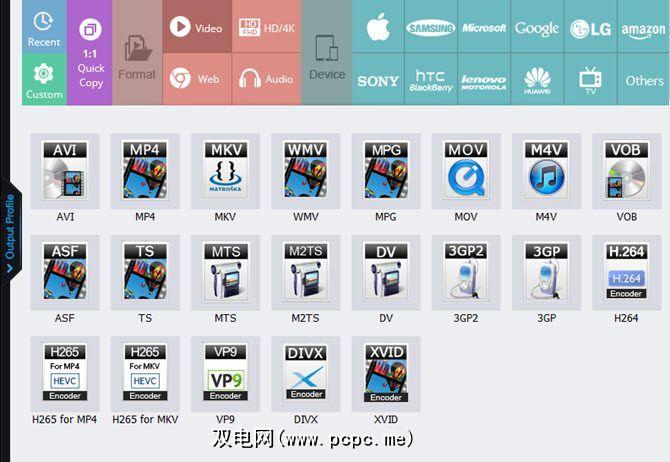Choose the ASF format icon
The image size is (670, 462).
[x=65, y=272]
